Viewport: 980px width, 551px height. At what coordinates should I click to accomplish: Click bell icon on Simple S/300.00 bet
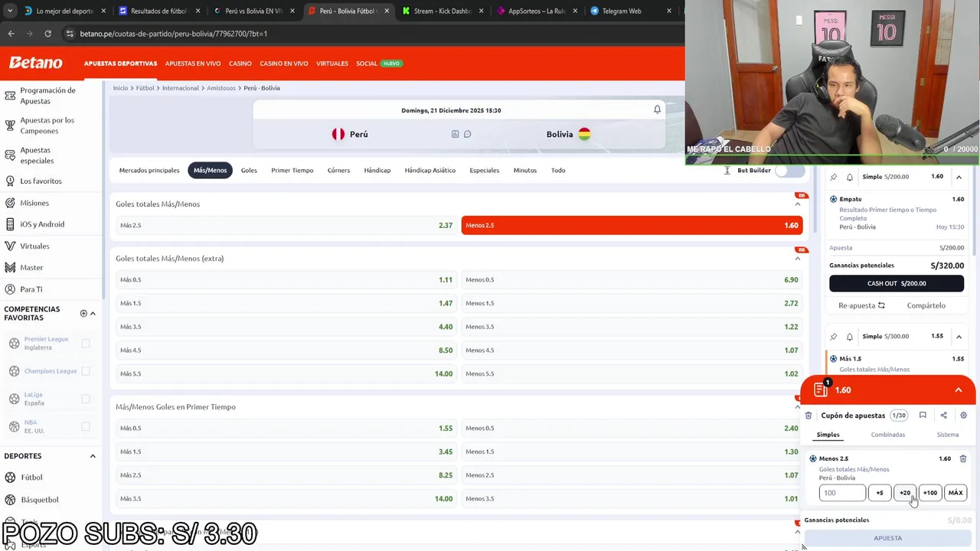point(849,336)
